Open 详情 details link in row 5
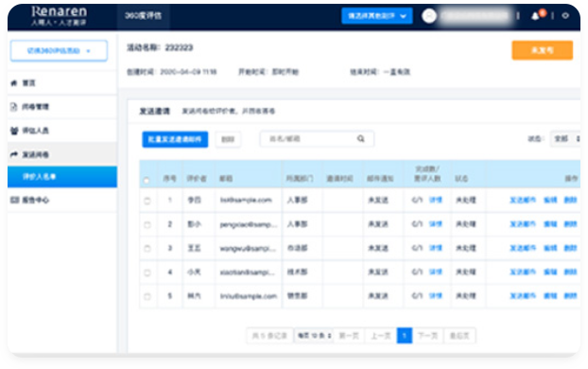This screenshot has width=588, height=369. point(436,296)
